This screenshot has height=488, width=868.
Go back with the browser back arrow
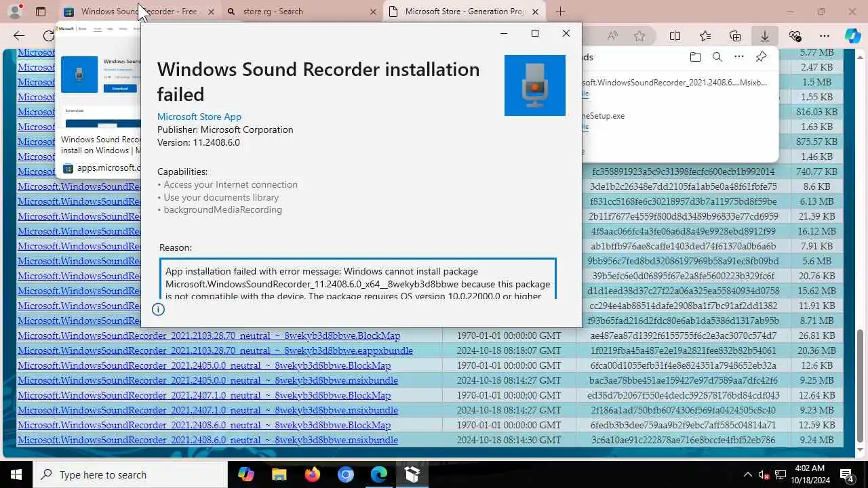(x=19, y=36)
